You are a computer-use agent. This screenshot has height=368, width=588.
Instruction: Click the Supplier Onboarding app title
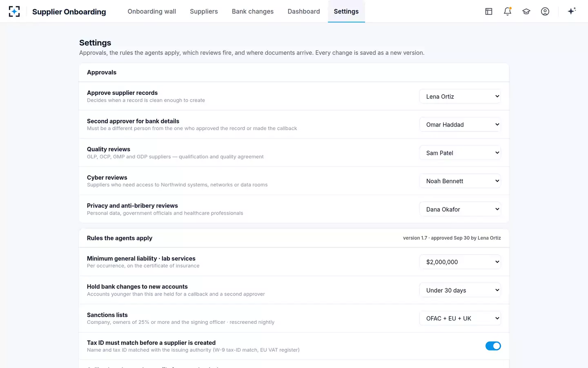tap(69, 12)
